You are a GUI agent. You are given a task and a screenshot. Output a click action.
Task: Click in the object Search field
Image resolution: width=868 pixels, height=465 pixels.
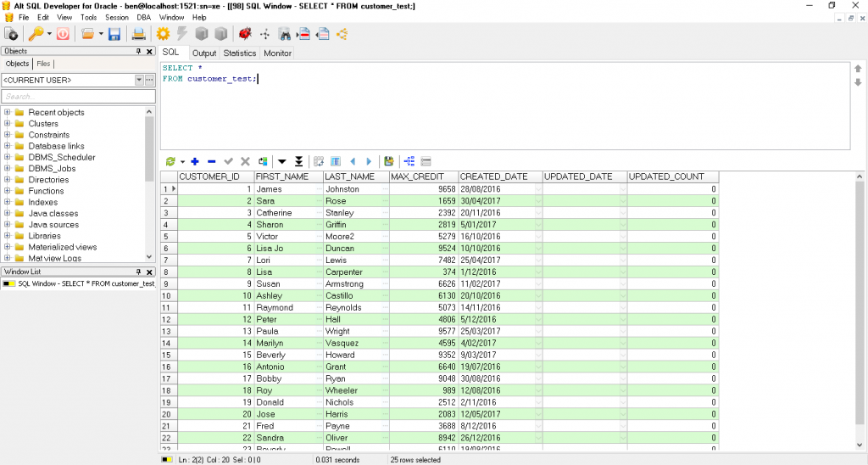(76, 97)
